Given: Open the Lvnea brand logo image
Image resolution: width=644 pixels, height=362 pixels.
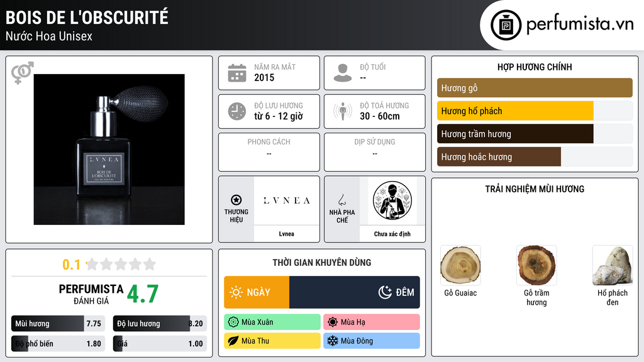Looking at the screenshot, I should coord(286,200).
